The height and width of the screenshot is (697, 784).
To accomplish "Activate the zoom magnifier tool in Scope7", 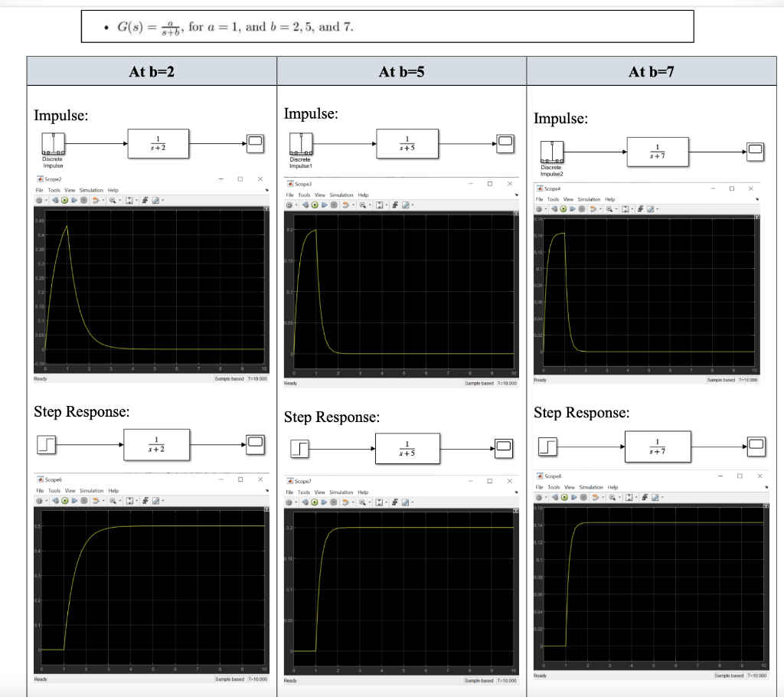I will 363,502.
